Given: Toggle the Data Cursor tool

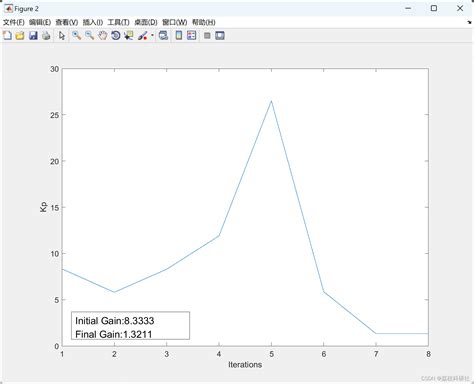Looking at the screenshot, I should pyautogui.click(x=129, y=35).
